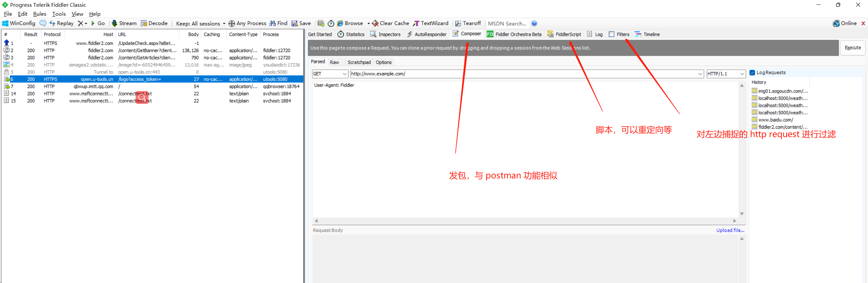
Task: Click the Upload file... link
Action: point(730,230)
